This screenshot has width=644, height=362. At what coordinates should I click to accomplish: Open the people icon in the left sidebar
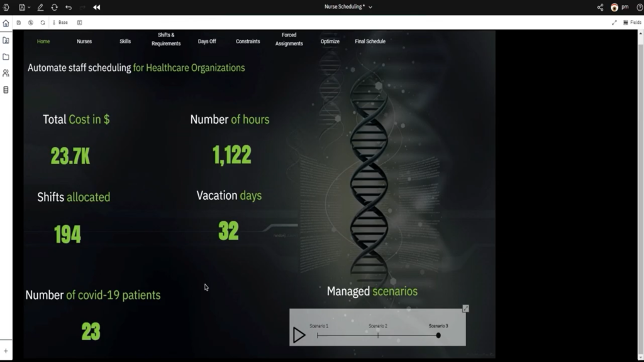point(6,73)
